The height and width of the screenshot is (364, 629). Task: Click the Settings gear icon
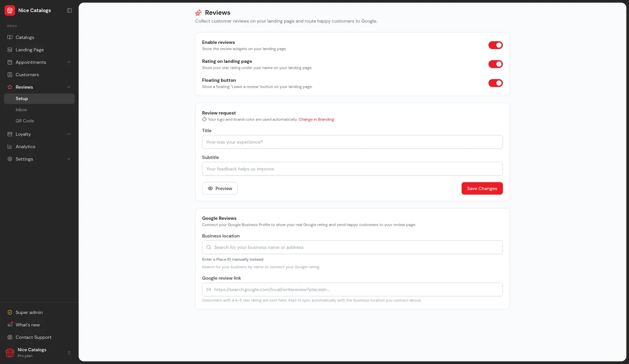(10, 159)
